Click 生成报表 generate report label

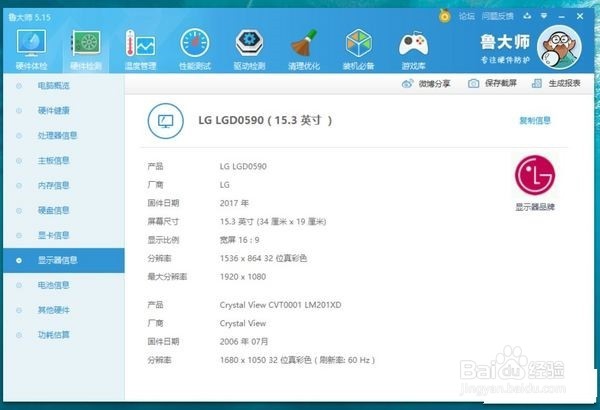tap(564, 83)
